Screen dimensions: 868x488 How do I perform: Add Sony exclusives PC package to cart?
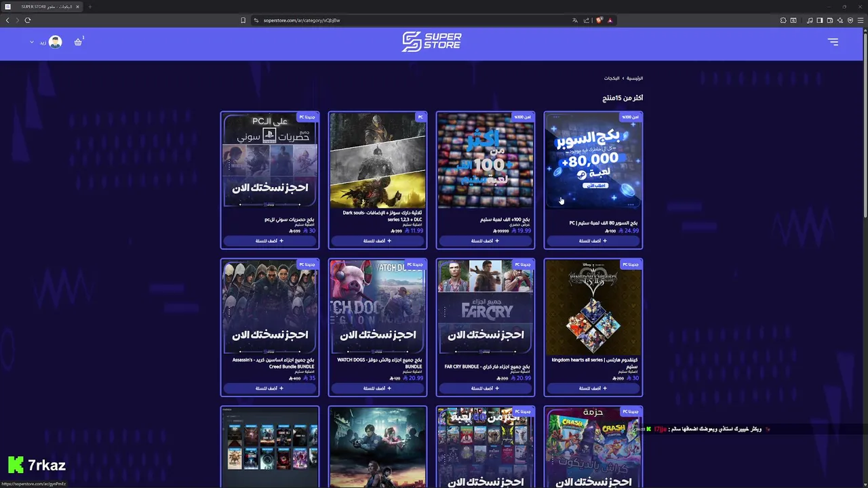pos(270,241)
